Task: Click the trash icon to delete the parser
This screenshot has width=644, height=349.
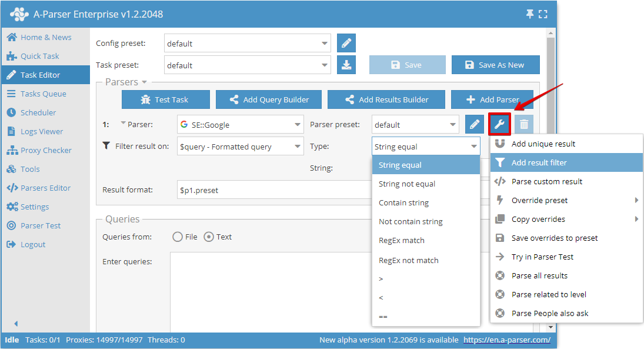Action: (523, 124)
